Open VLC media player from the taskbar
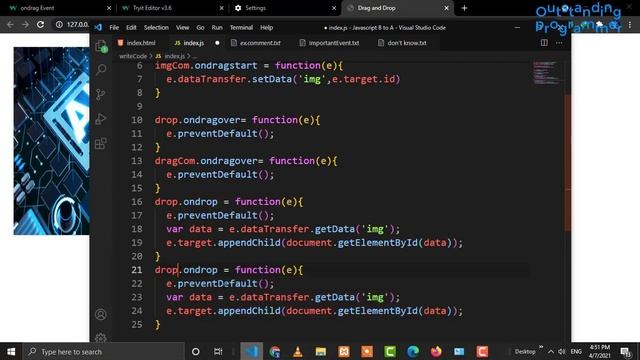640x360 pixels. [x=298, y=351]
